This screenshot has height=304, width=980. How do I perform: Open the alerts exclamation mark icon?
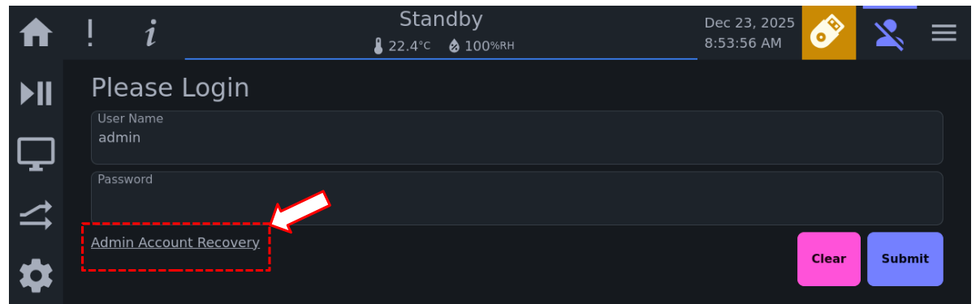click(x=90, y=33)
